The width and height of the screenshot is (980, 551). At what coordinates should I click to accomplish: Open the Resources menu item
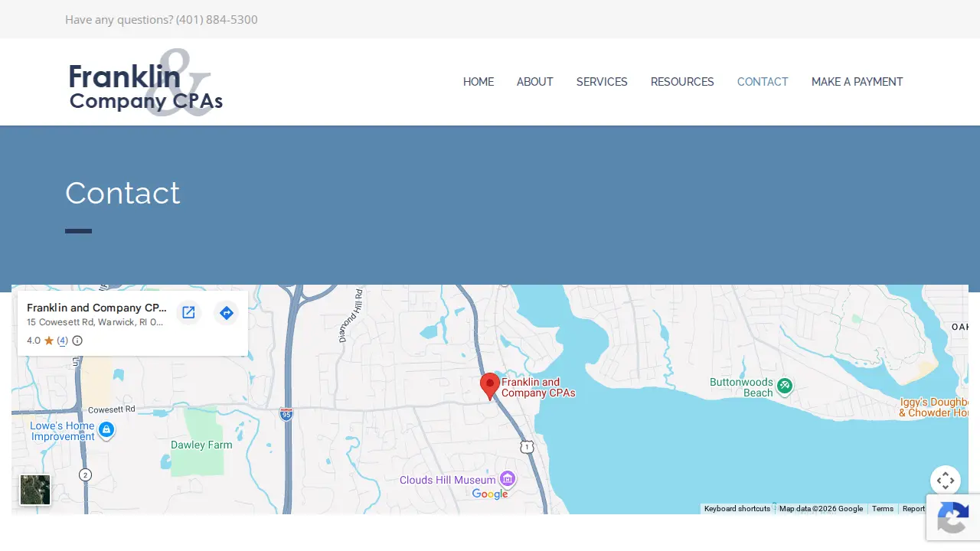pos(682,82)
